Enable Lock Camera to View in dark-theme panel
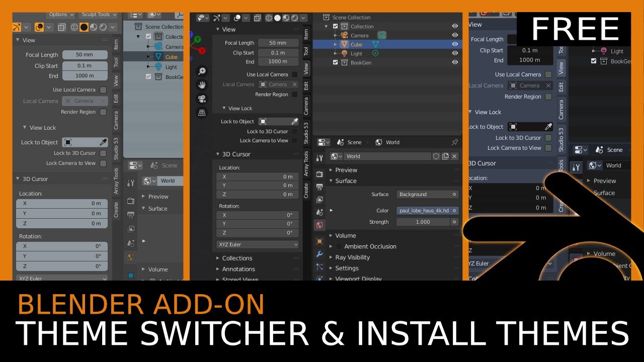Viewport: 644px width, 362px height. click(x=295, y=141)
